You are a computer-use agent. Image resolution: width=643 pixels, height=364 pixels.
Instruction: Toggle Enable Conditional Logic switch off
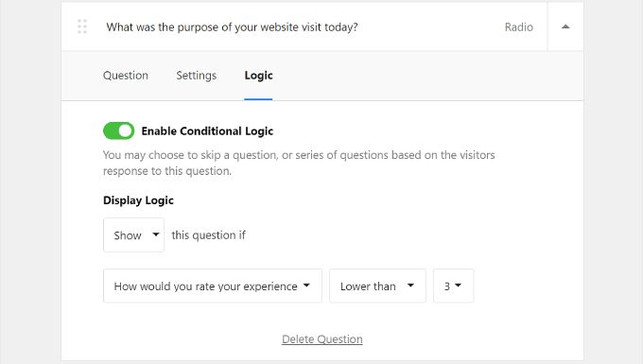[x=118, y=130]
